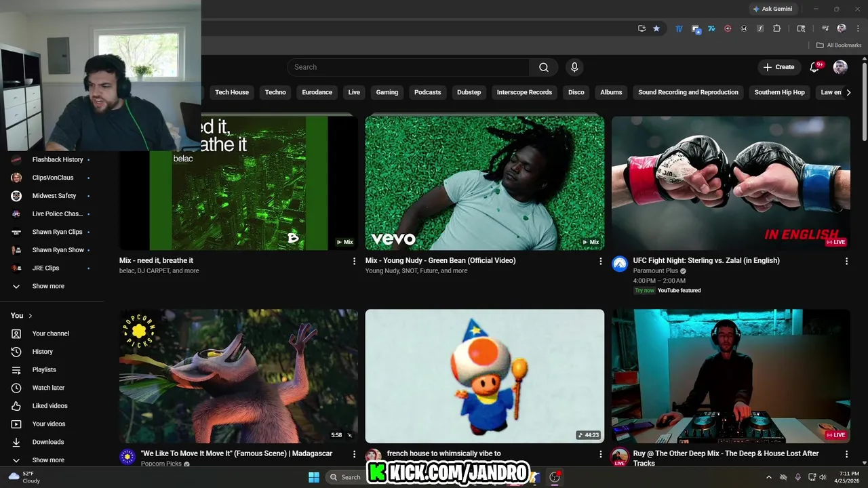Viewport: 868px width, 488px height.
Task: Click the red circular extension icon
Action: (x=728, y=28)
